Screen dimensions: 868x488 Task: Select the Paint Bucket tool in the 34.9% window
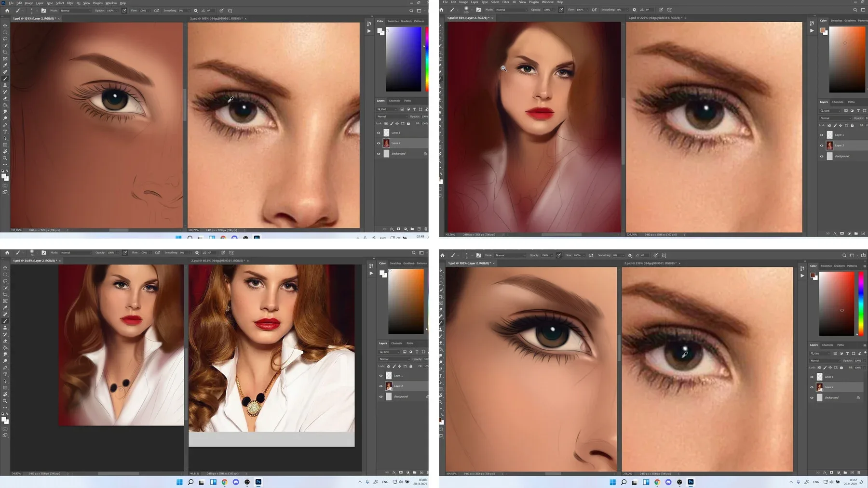coord(5,347)
